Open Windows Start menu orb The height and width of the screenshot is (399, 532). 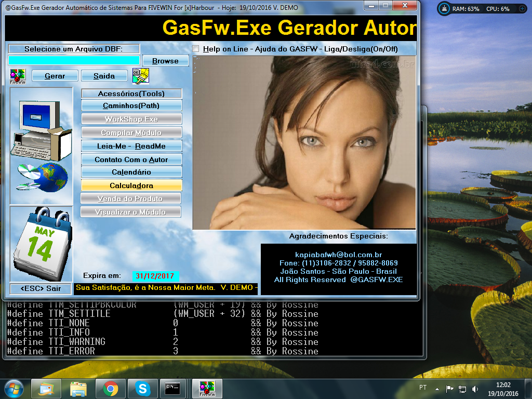[14, 389]
